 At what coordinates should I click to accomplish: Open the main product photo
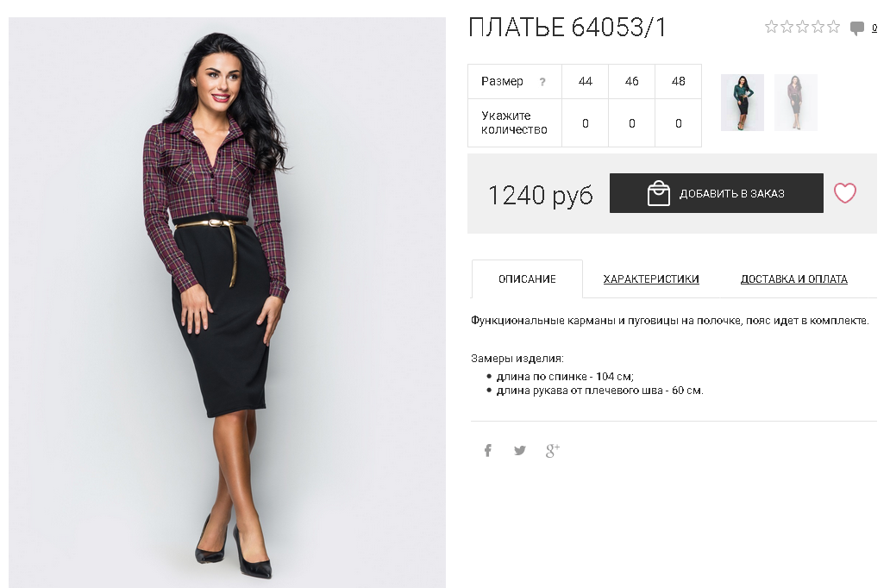[x=227, y=303]
